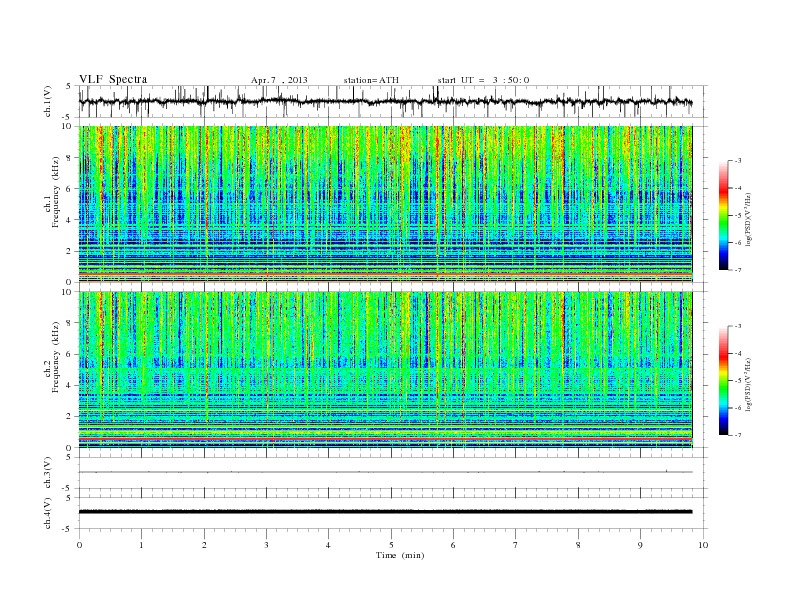The height and width of the screenshot is (612, 792).
Task: Click the ch.2 spectrogram panel
Action: click(x=385, y=370)
